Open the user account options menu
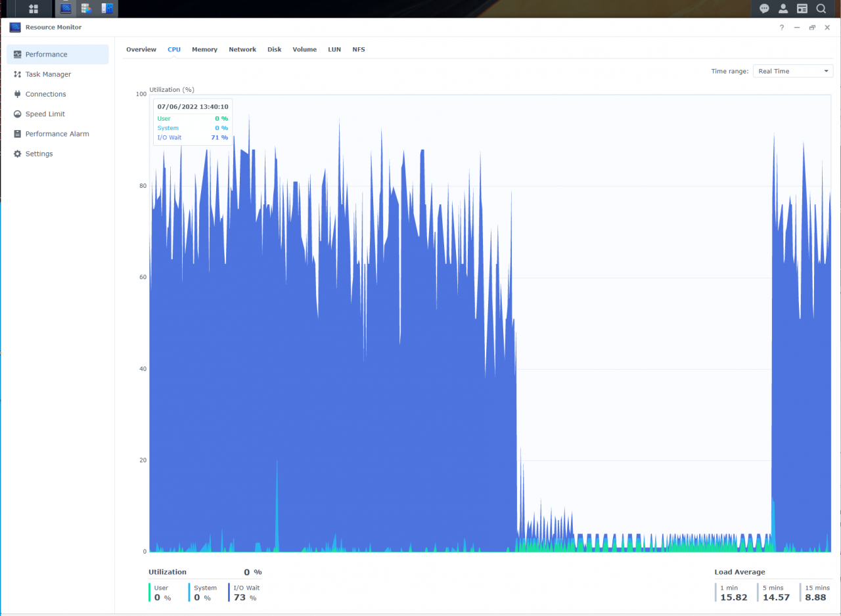 tap(783, 9)
